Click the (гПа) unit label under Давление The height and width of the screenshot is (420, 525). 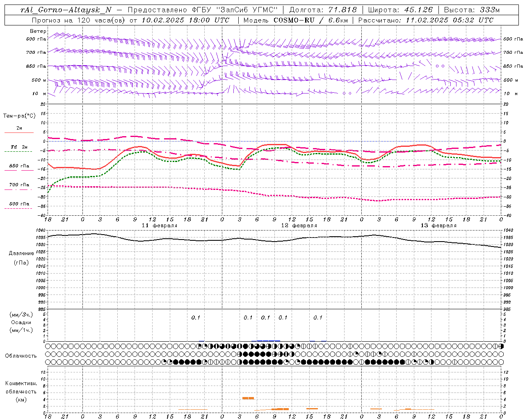click(21, 262)
